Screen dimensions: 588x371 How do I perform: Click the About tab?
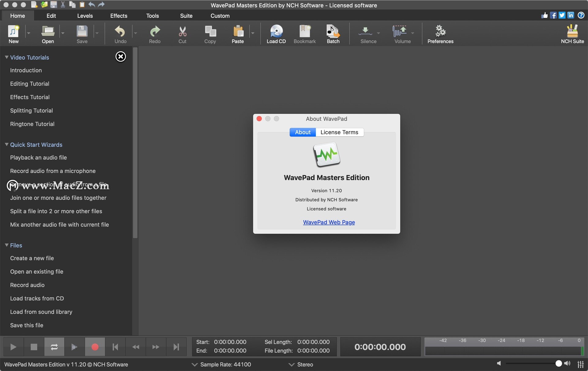303,132
